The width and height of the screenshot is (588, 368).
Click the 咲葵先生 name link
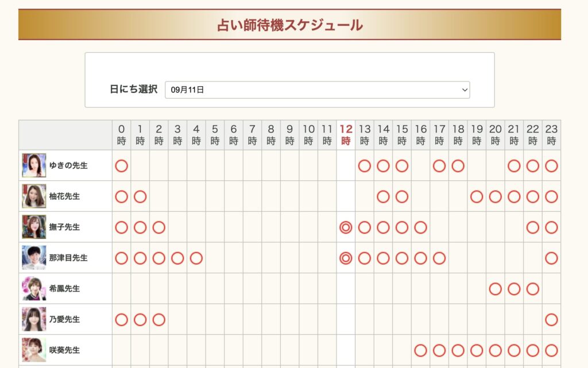pos(64,350)
